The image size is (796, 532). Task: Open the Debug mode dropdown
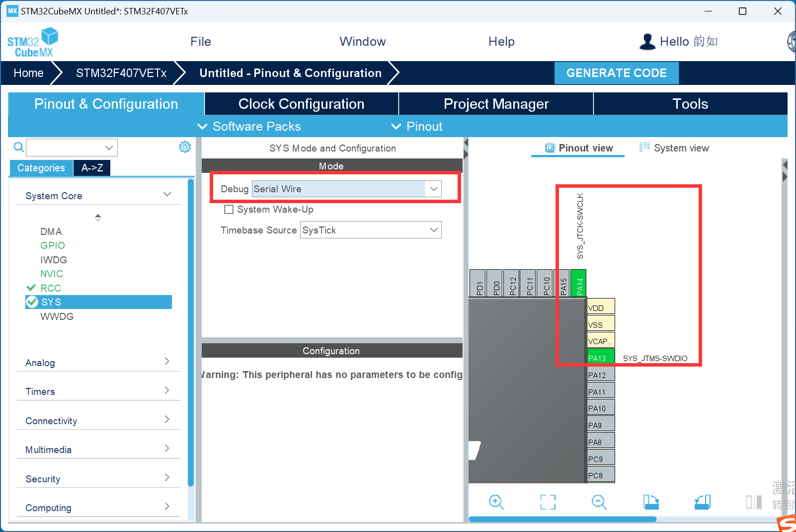[433, 189]
